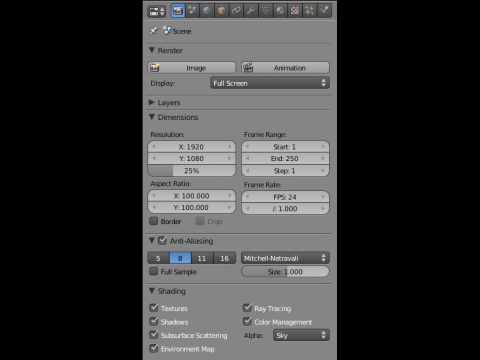Select 5 anti-aliasing samples
The image size is (480, 360).
click(x=158, y=258)
